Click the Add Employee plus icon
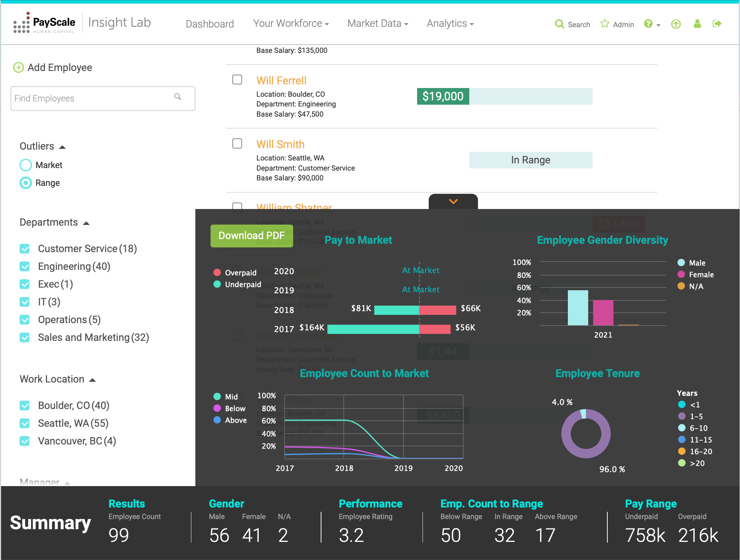This screenshot has height=560, width=740. coord(18,67)
